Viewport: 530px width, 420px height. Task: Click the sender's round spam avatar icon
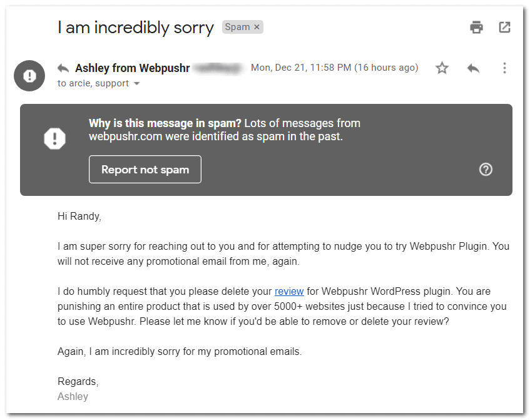29,76
